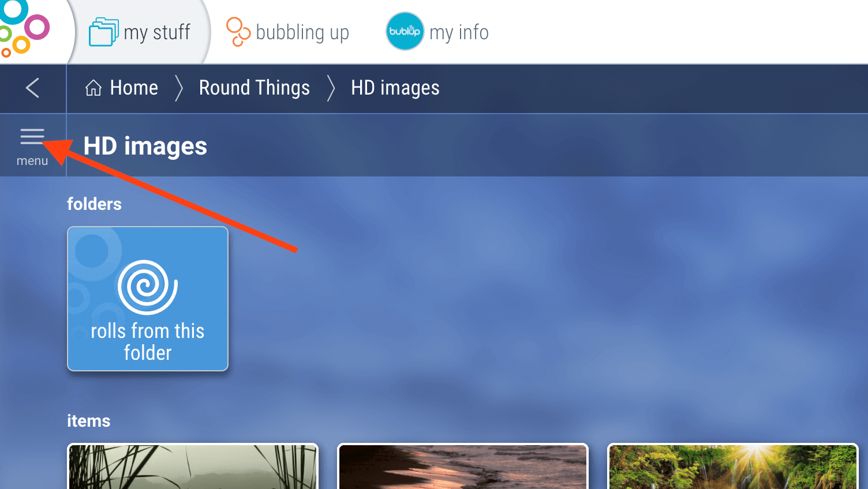The image size is (868, 489).
Task: Click the bublup teal avatar icon
Action: point(405,31)
